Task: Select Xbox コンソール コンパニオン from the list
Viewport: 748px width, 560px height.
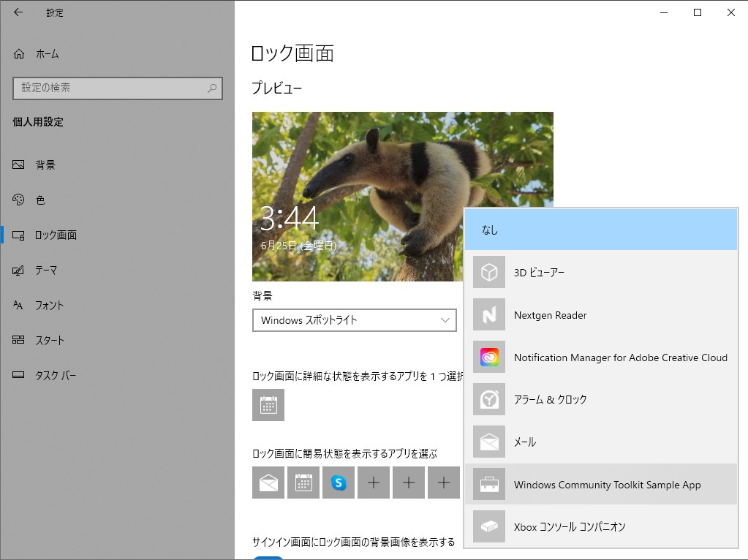Action: point(601,526)
